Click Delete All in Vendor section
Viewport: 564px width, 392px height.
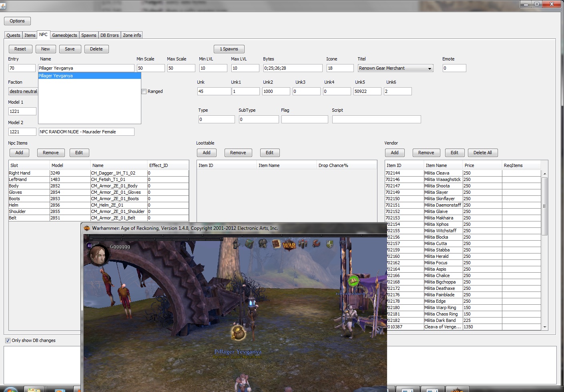pos(483,153)
